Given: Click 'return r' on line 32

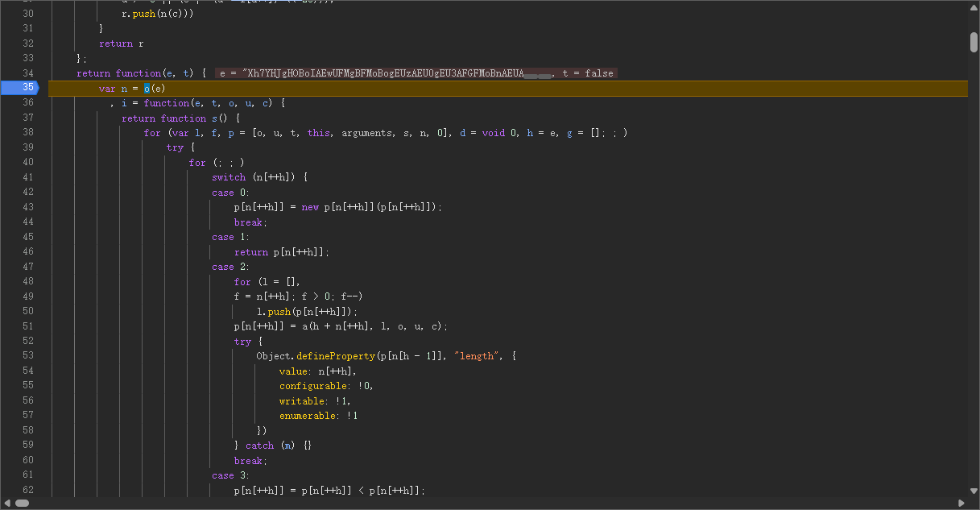Looking at the screenshot, I should pos(122,44).
